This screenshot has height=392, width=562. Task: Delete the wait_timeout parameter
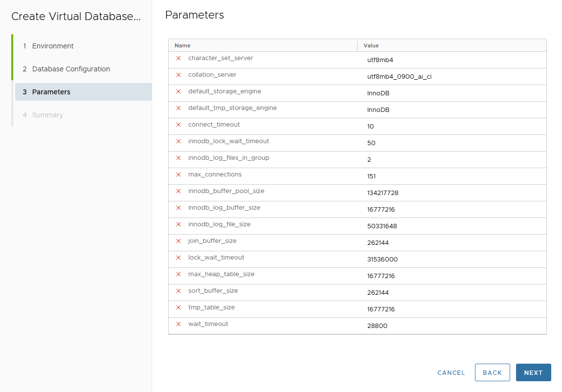click(178, 324)
